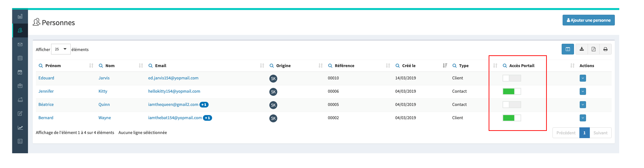
Task: Search in the Type column magnifier
Action: [x=454, y=66]
